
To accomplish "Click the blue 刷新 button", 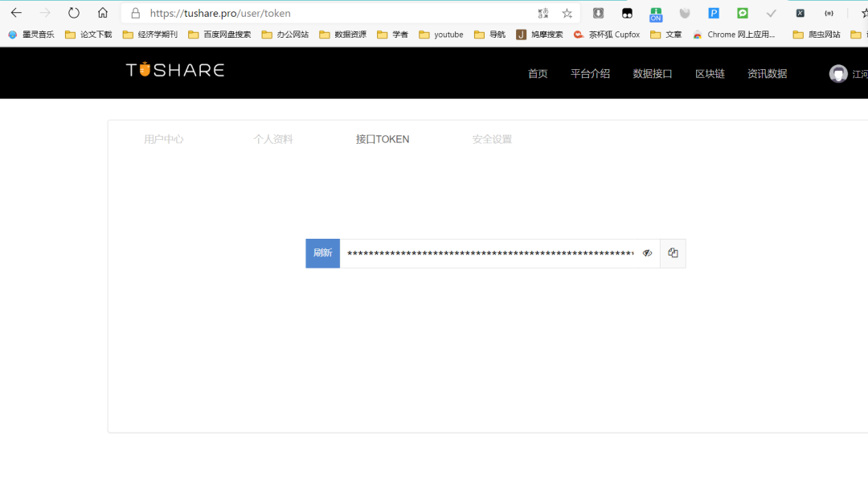I will click(323, 253).
